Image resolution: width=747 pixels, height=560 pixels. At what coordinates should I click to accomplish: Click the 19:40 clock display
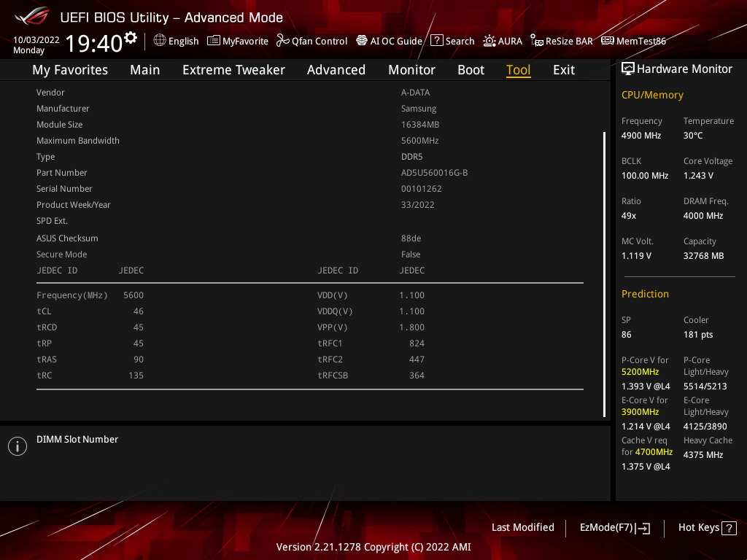pyautogui.click(x=94, y=43)
